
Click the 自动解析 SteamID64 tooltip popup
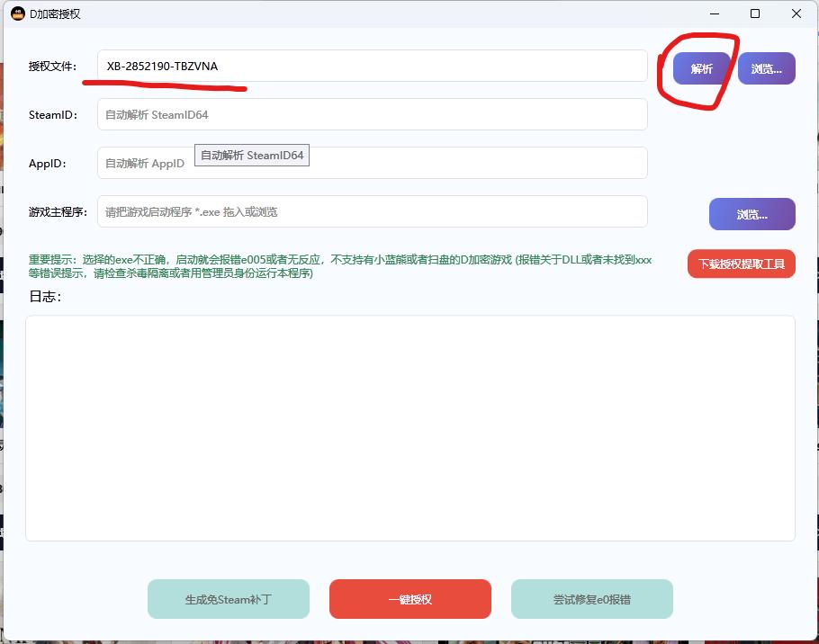[252, 155]
